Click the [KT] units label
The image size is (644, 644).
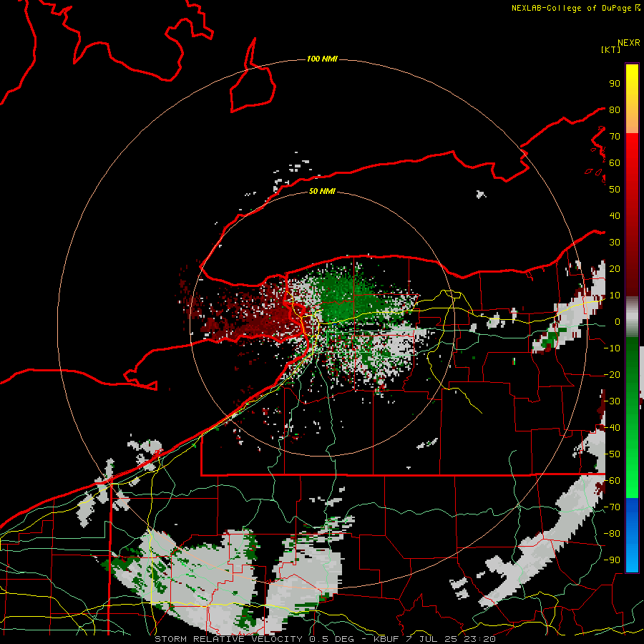click(611, 49)
